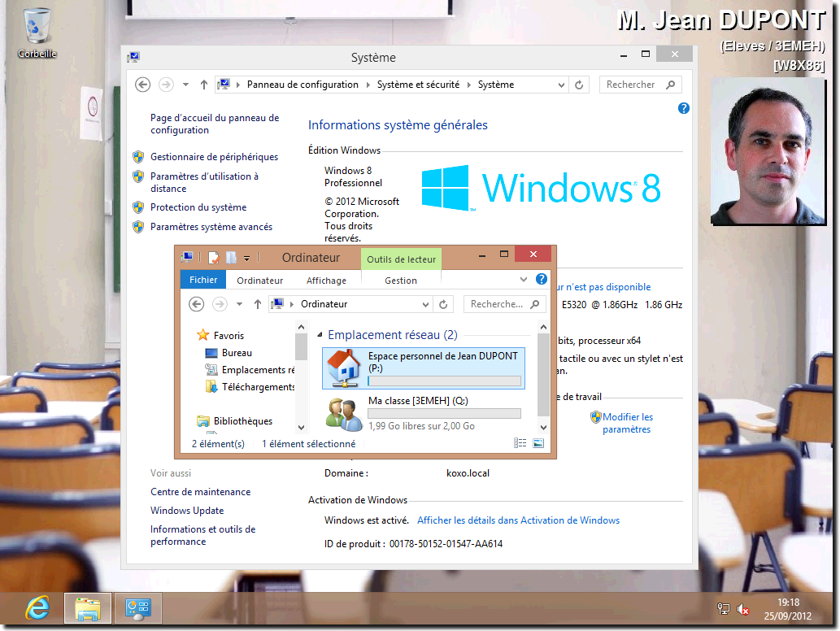Open Protection du système link
Screen dimensions: 840x631
pos(198,207)
